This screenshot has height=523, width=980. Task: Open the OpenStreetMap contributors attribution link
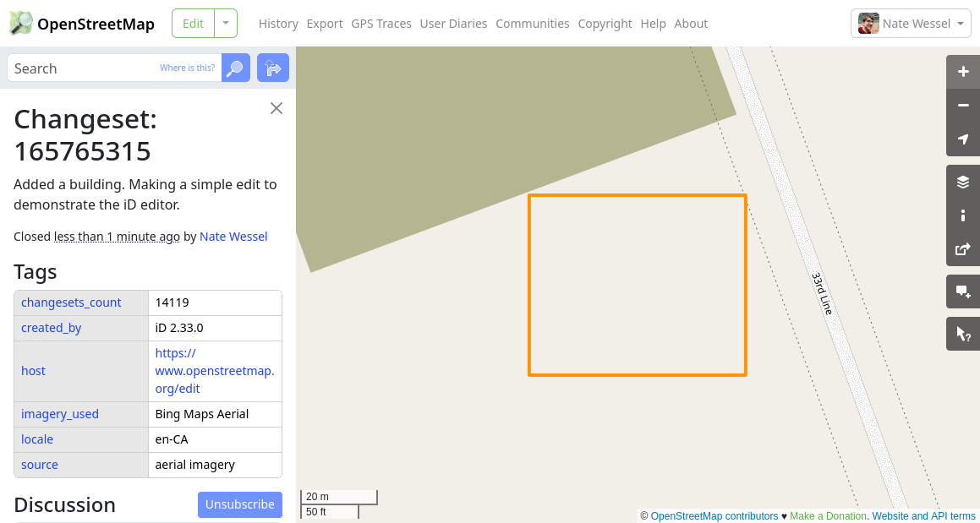coord(714,516)
